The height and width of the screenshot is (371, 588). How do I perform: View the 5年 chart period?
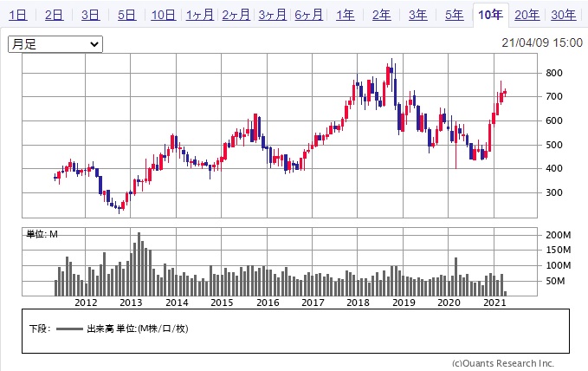[x=455, y=15]
